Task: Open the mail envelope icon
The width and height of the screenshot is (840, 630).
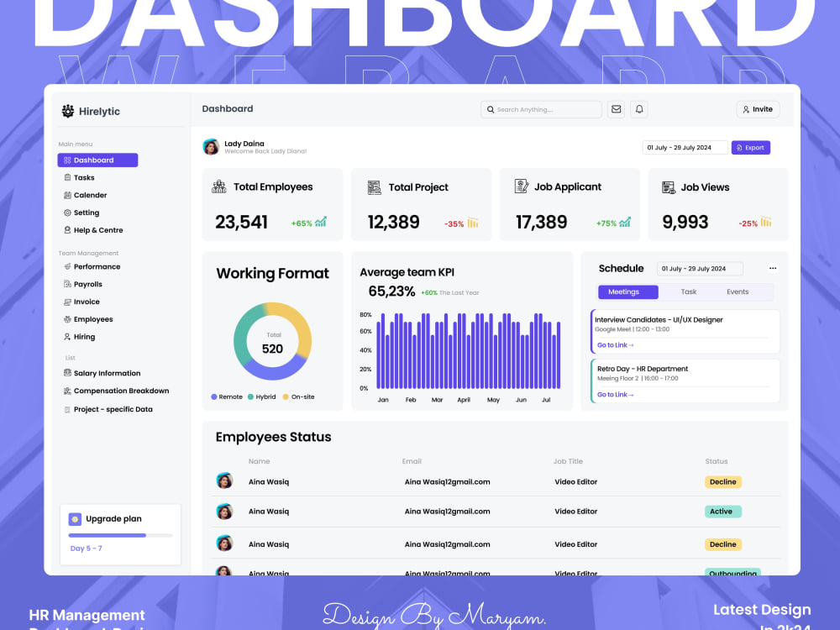Action: click(x=616, y=109)
